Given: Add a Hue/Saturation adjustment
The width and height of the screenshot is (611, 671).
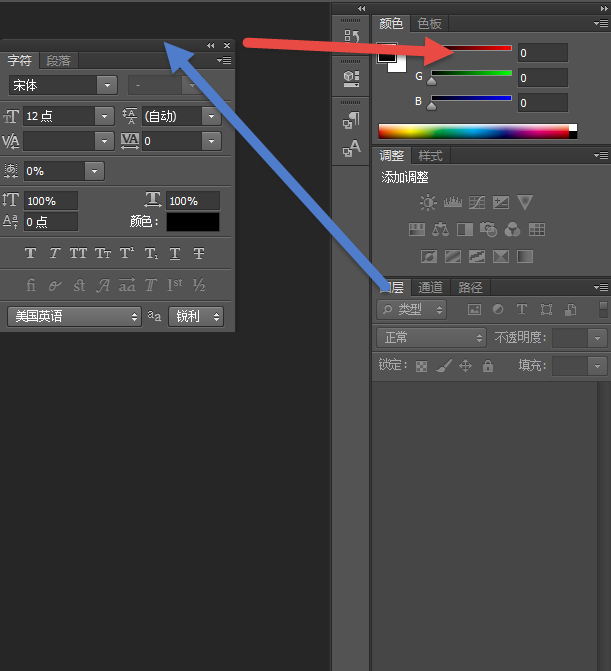Looking at the screenshot, I should pyautogui.click(x=417, y=230).
